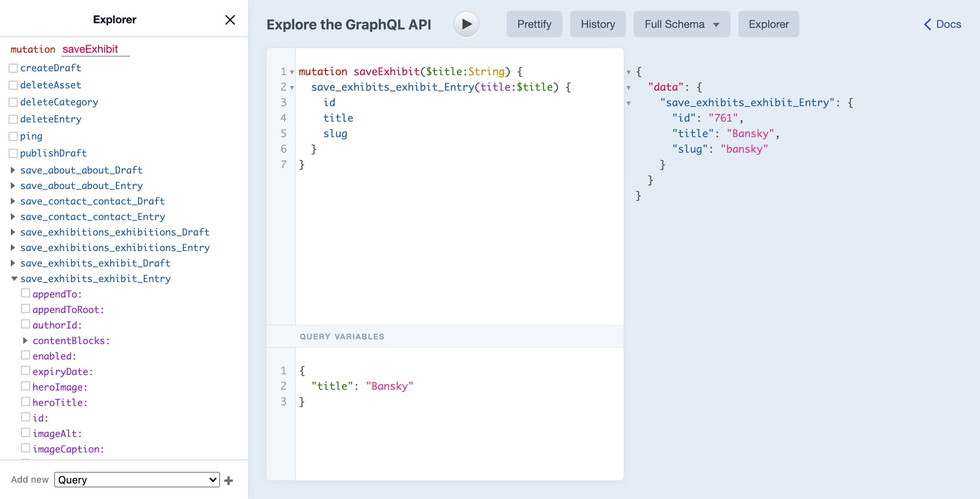Expand save_exhibitions_exhibitions_Entry node
Image resolution: width=980 pixels, height=499 pixels.
coord(13,248)
